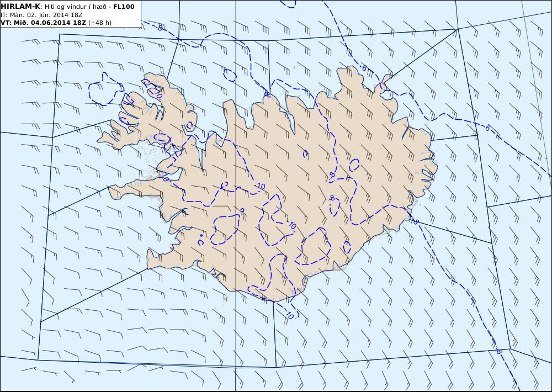
Task: Click the bold "HIRLAM-K" model title
Action: pyautogui.click(x=20, y=7)
